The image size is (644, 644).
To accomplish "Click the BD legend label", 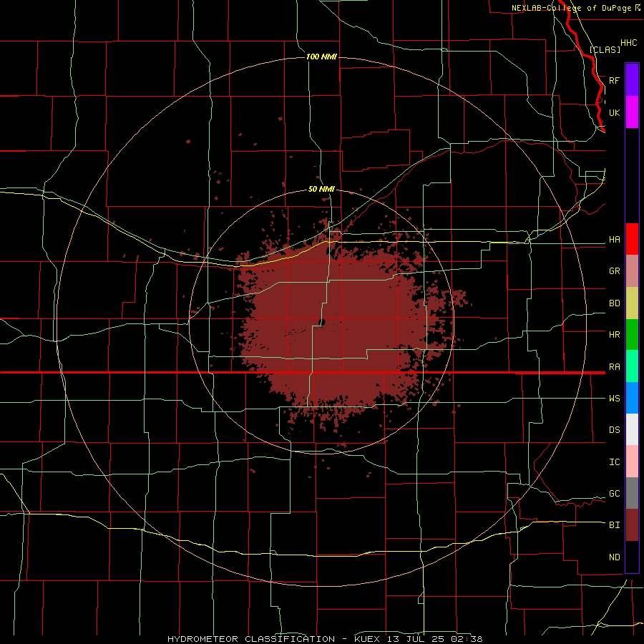I will [614, 303].
